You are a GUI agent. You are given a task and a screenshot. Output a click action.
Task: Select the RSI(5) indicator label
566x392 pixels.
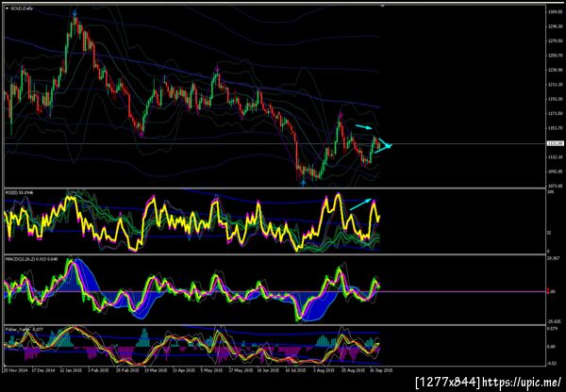18,193
